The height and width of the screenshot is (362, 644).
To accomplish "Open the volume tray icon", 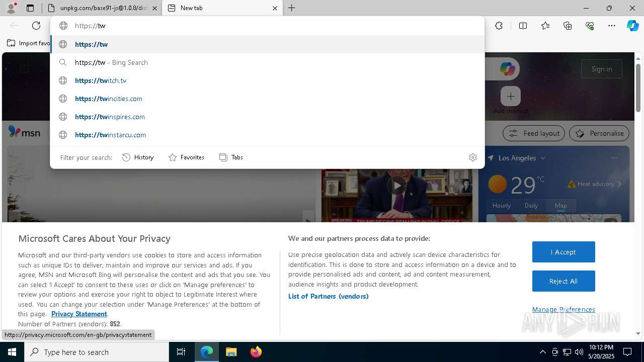I will [579, 352].
